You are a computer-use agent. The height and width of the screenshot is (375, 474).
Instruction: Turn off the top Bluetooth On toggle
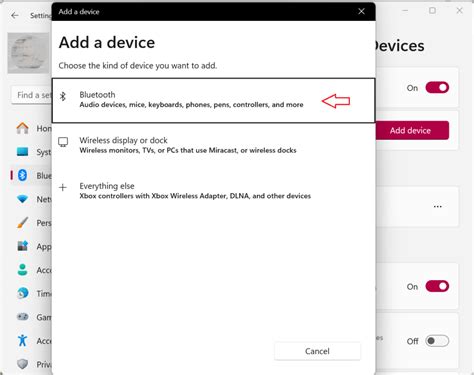[437, 88]
